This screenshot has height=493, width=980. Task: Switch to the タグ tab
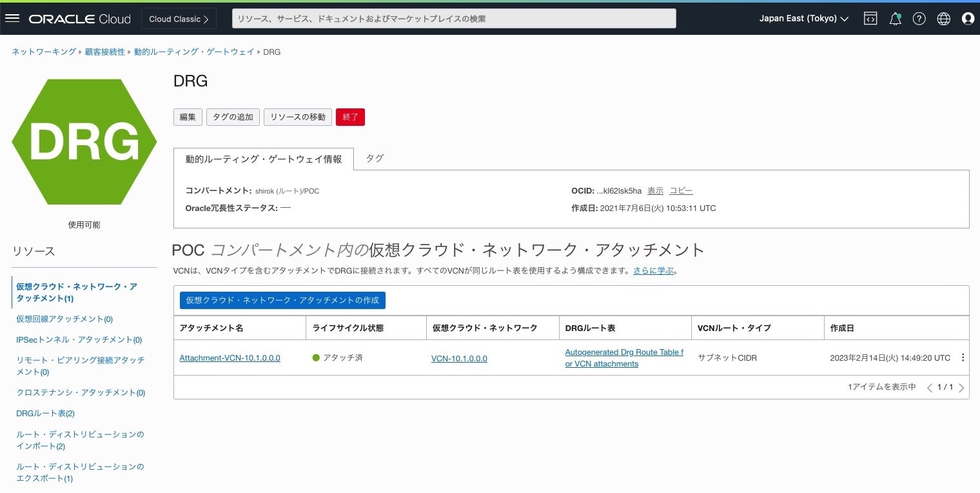tap(375, 158)
